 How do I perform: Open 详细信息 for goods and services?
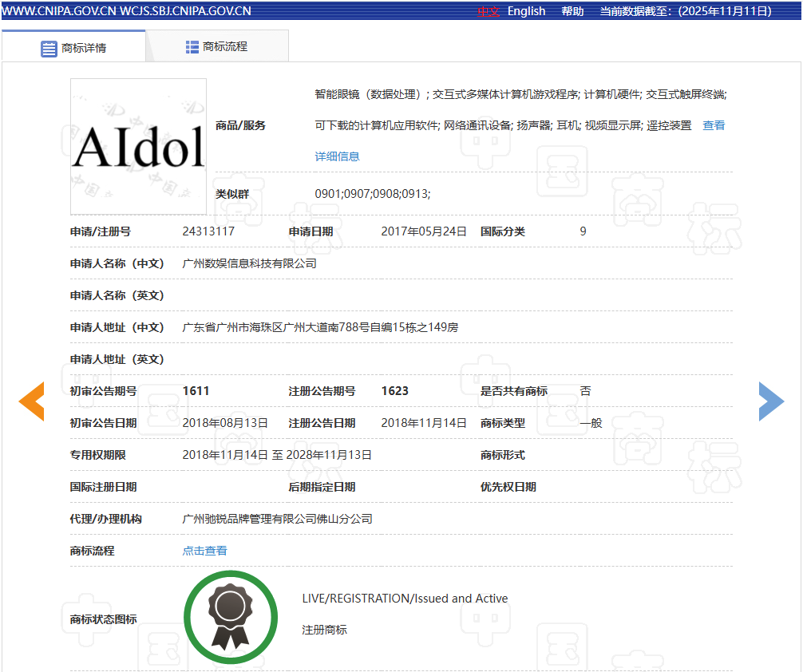(337, 156)
